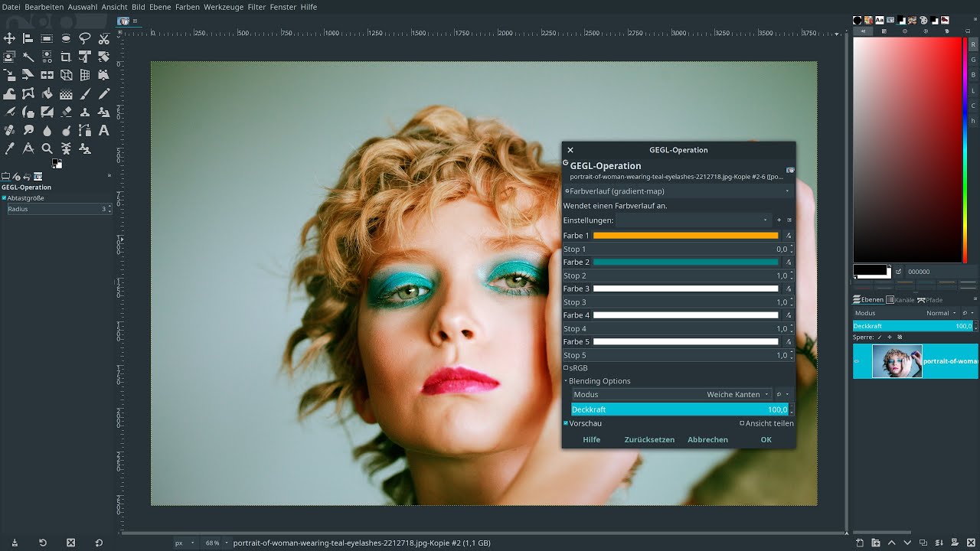Select the portrait layer thumbnail
This screenshot has height=551, width=980.
pyautogui.click(x=897, y=361)
